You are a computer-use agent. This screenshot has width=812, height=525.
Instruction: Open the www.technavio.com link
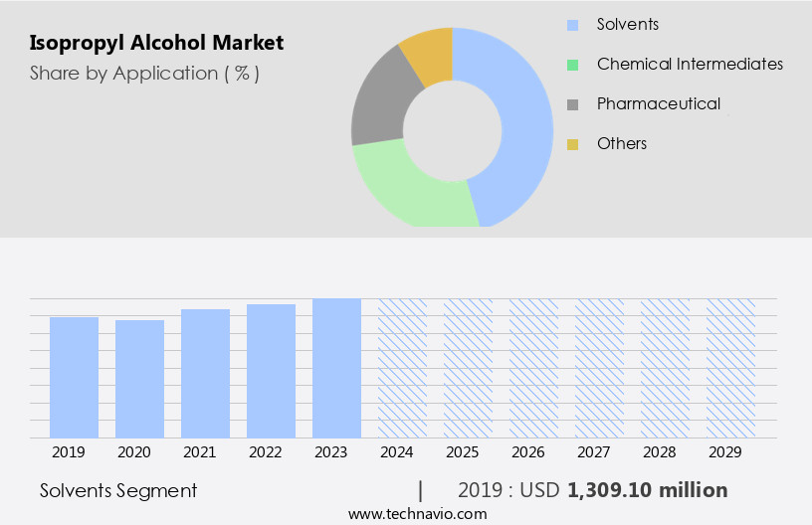coord(417,514)
